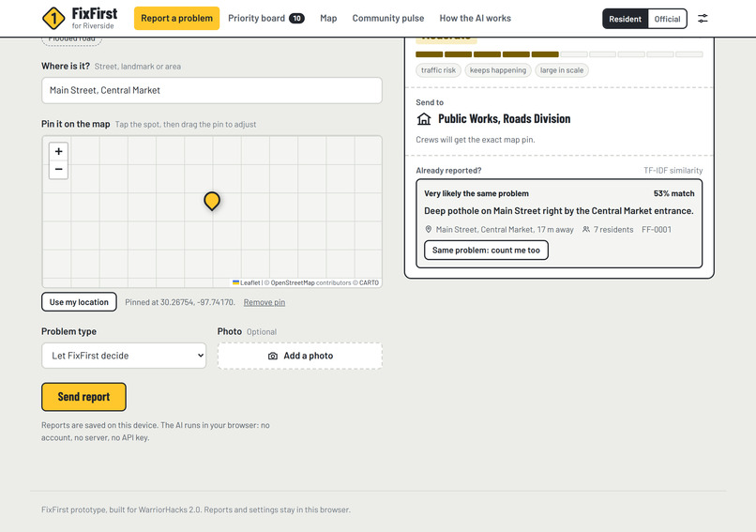This screenshot has height=532, width=756.
Task: Click the location pin icon by Main Street
Action: (x=428, y=230)
